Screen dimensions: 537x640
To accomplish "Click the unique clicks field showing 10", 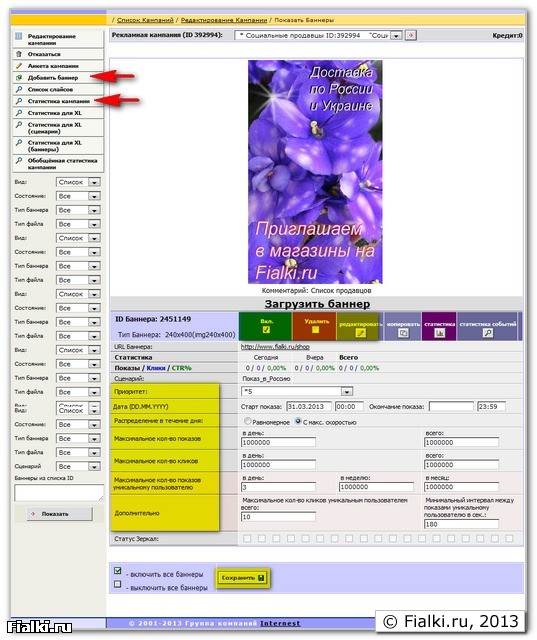I will pos(278,517).
